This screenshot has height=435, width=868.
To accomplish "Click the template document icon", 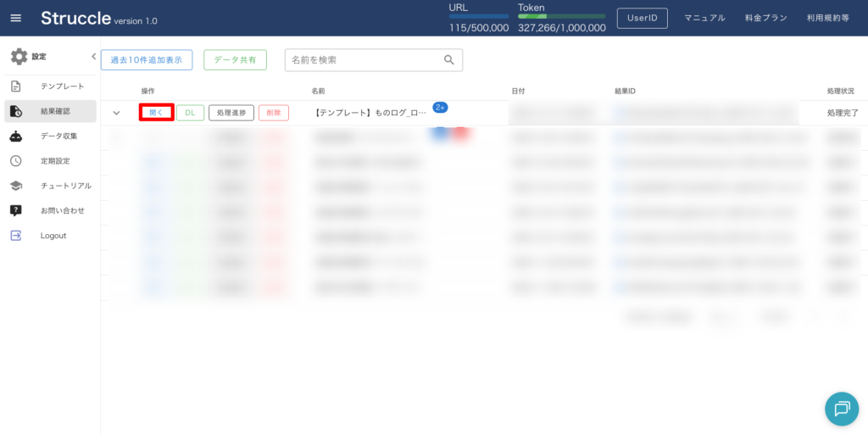I will pos(16,86).
